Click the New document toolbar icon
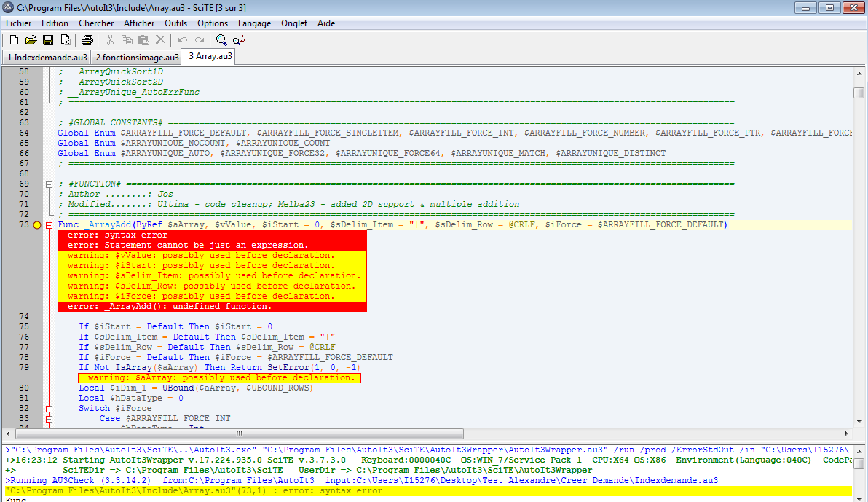 pyautogui.click(x=14, y=39)
